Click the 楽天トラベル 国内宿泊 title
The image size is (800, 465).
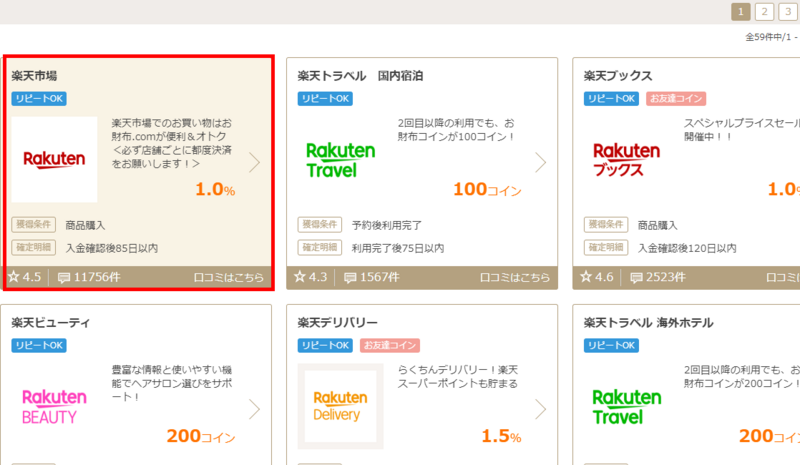(x=360, y=76)
